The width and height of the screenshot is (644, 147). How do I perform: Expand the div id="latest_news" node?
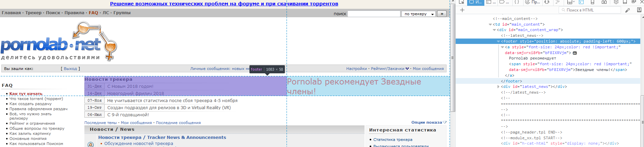499,87
